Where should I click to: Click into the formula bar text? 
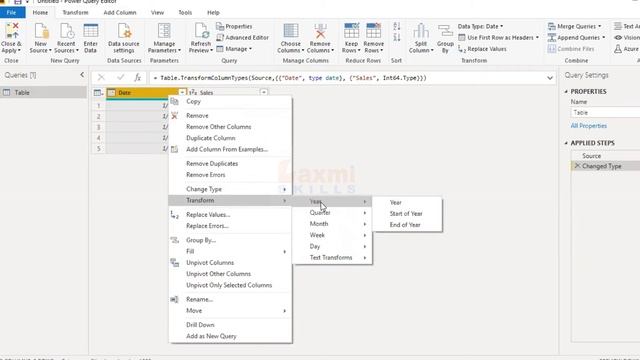point(290,78)
